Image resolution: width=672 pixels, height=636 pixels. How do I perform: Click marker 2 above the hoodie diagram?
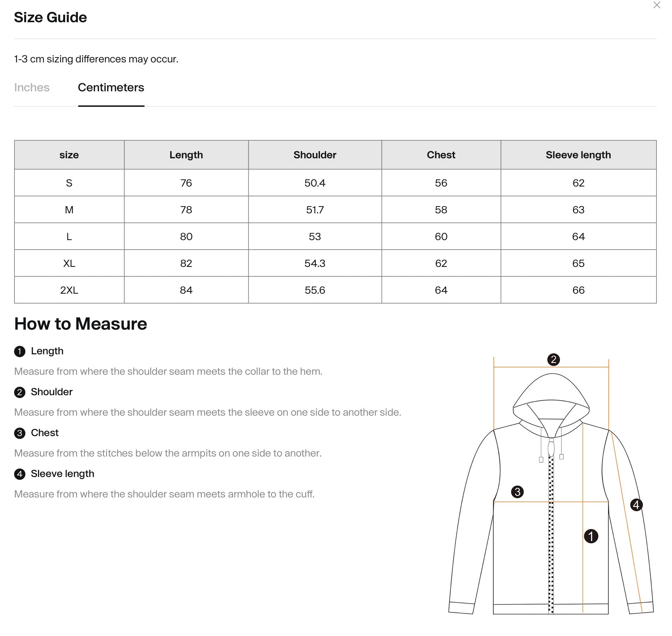pos(554,360)
